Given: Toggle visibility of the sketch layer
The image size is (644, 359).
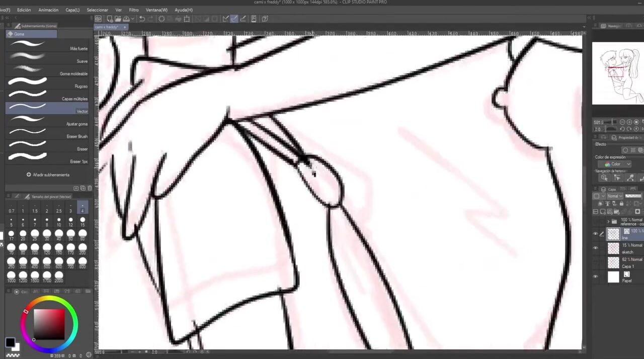Looking at the screenshot, I should [596, 248].
